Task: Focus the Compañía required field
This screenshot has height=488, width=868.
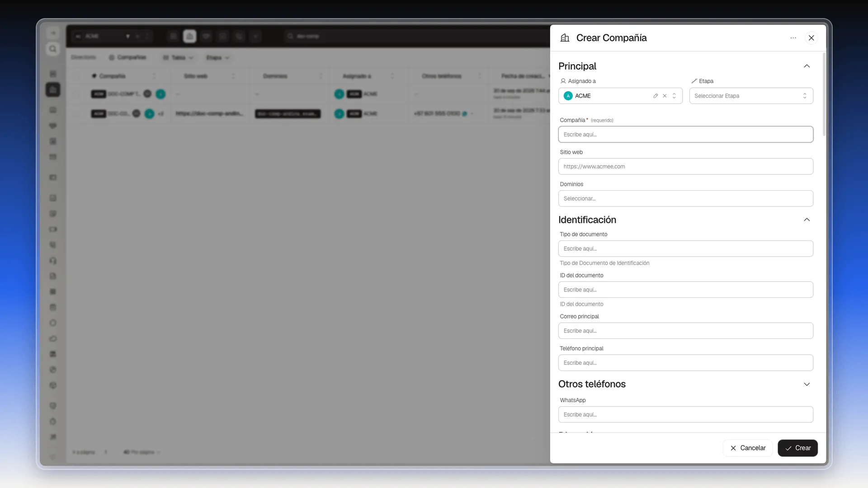Action: (685, 135)
